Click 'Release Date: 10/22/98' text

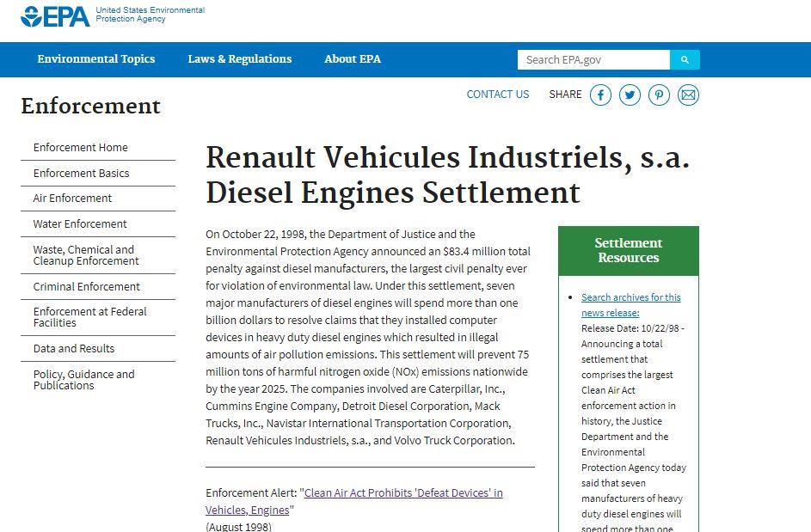coord(630,328)
